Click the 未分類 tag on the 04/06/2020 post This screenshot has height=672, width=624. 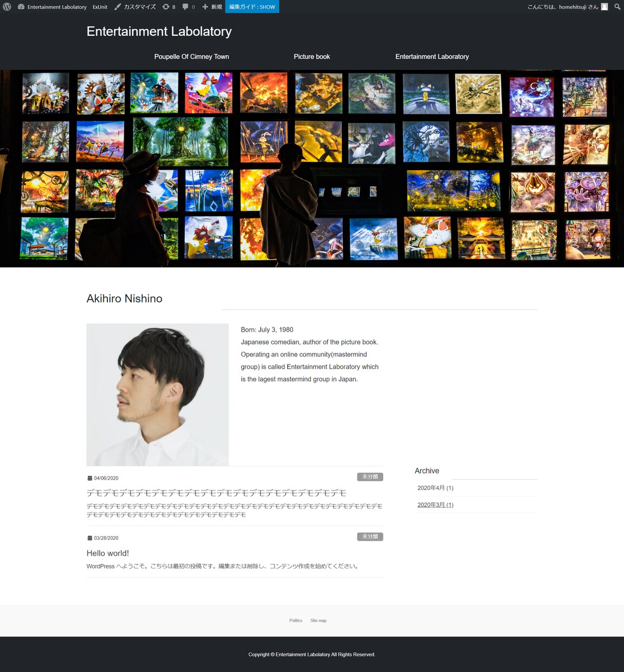click(370, 477)
